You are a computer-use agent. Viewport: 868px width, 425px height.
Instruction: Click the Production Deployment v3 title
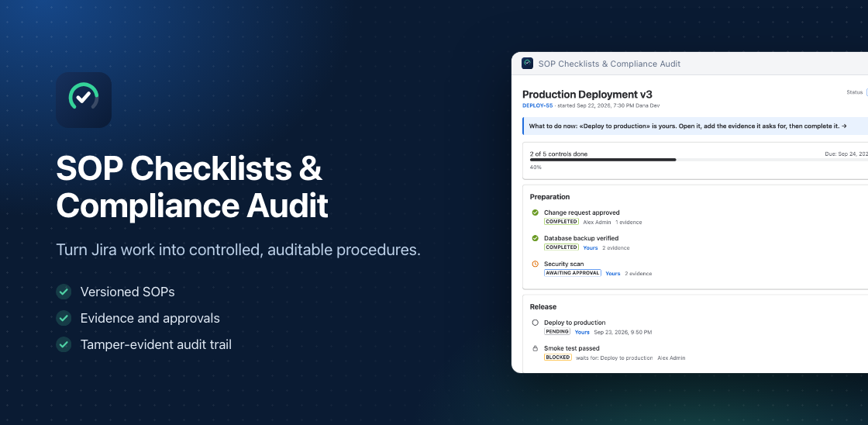pyautogui.click(x=587, y=95)
